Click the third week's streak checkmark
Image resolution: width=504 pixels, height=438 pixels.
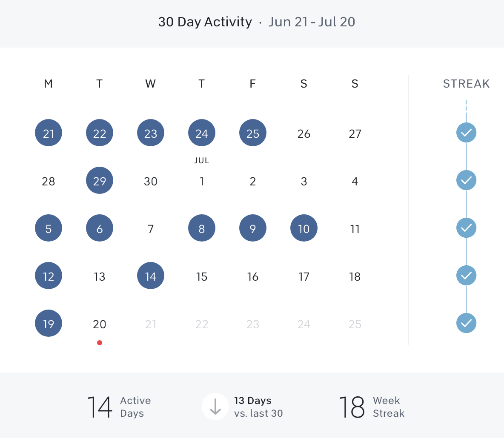pos(466,228)
